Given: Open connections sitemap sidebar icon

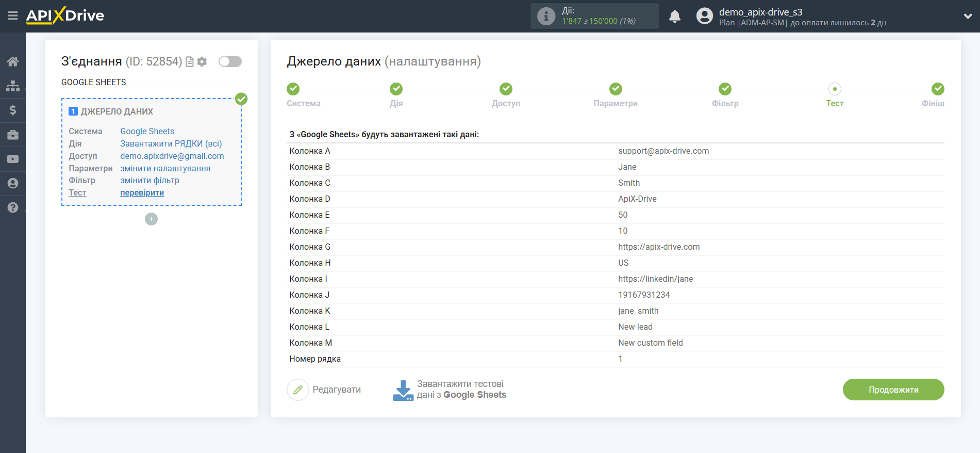Looking at the screenshot, I should point(13,86).
